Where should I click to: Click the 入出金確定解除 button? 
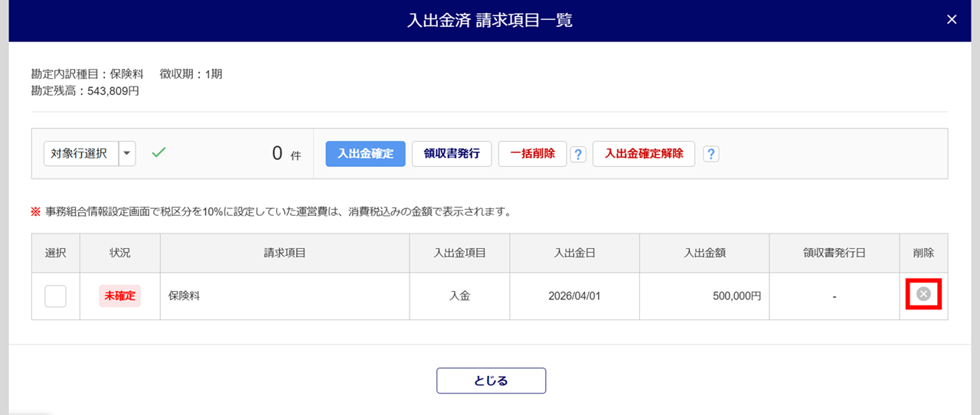[x=643, y=153]
